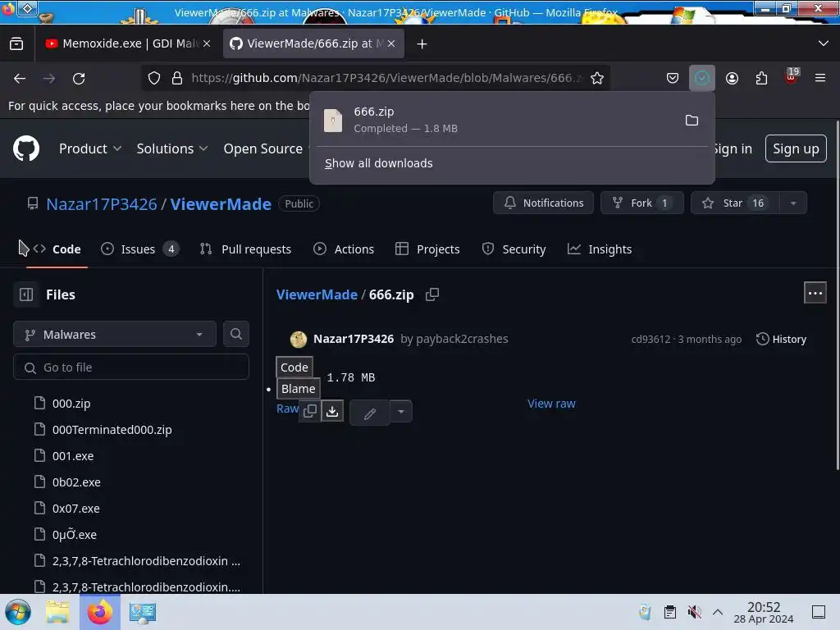Search files with magnifier button
This screenshot has width=840, height=630.
pyautogui.click(x=235, y=335)
